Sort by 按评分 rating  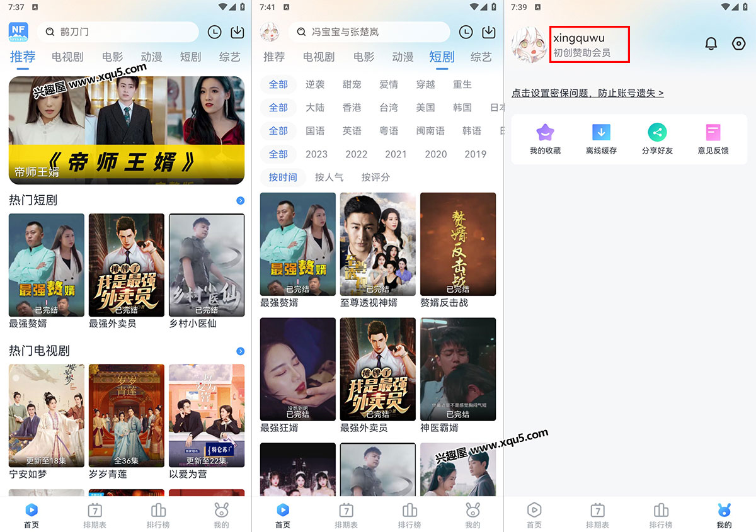(x=375, y=178)
